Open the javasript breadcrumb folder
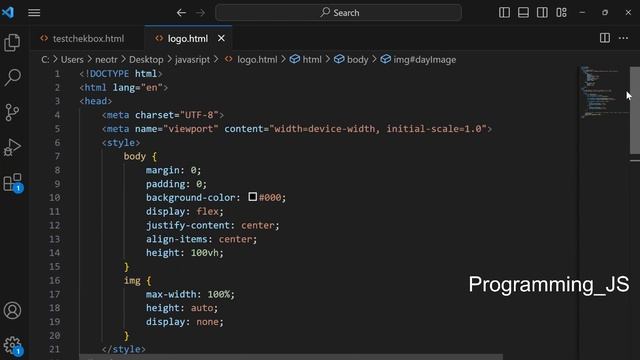Image resolution: width=640 pixels, height=360 pixels. tap(192, 60)
